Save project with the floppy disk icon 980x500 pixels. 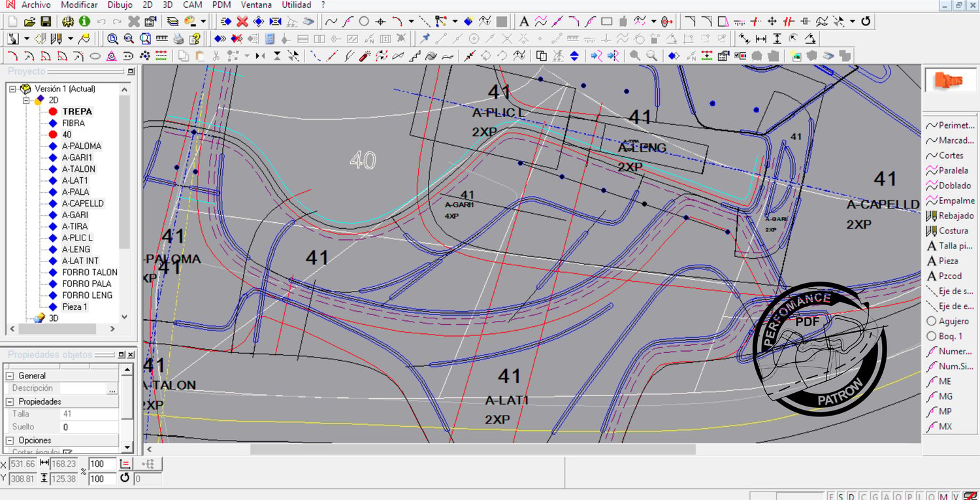pos(46,22)
